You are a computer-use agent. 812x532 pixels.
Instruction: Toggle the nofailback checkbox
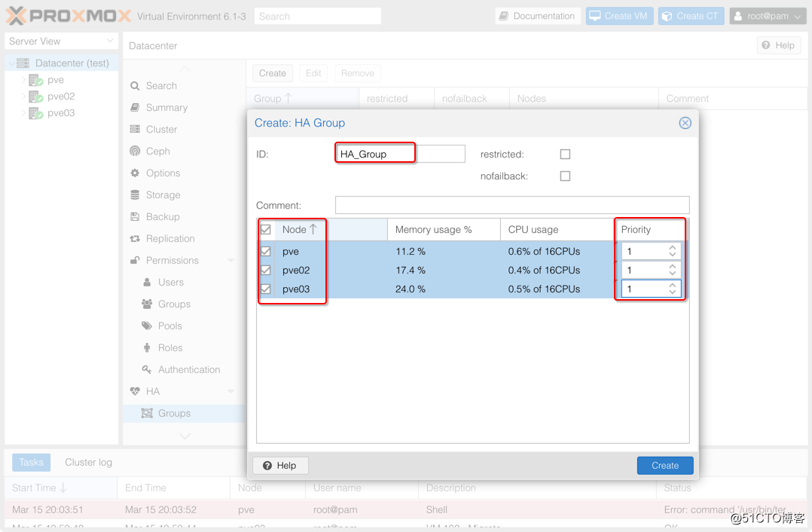pos(565,176)
